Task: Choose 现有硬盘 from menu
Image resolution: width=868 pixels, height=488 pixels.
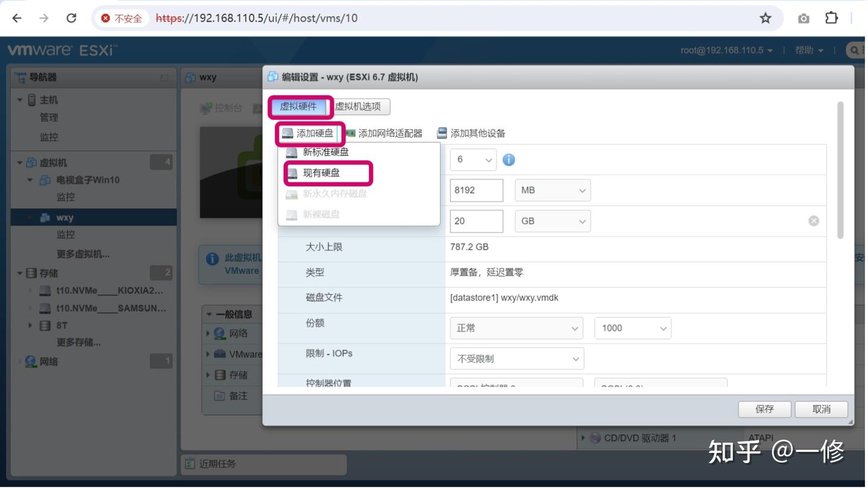Action: pyautogui.click(x=359, y=173)
